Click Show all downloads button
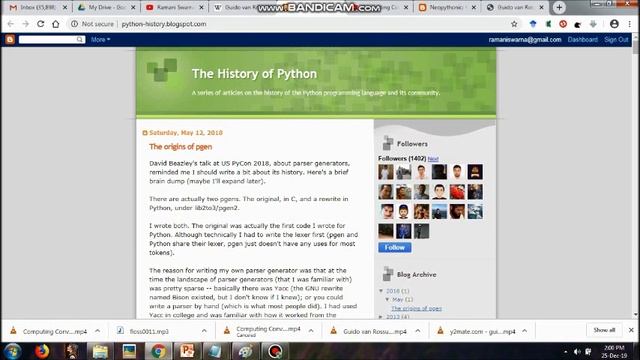 [x=604, y=330]
